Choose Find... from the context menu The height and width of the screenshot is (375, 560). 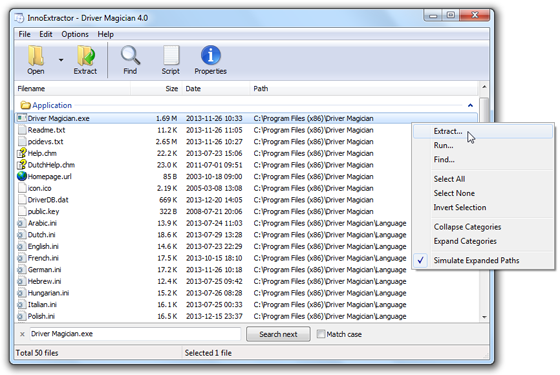[483, 160]
